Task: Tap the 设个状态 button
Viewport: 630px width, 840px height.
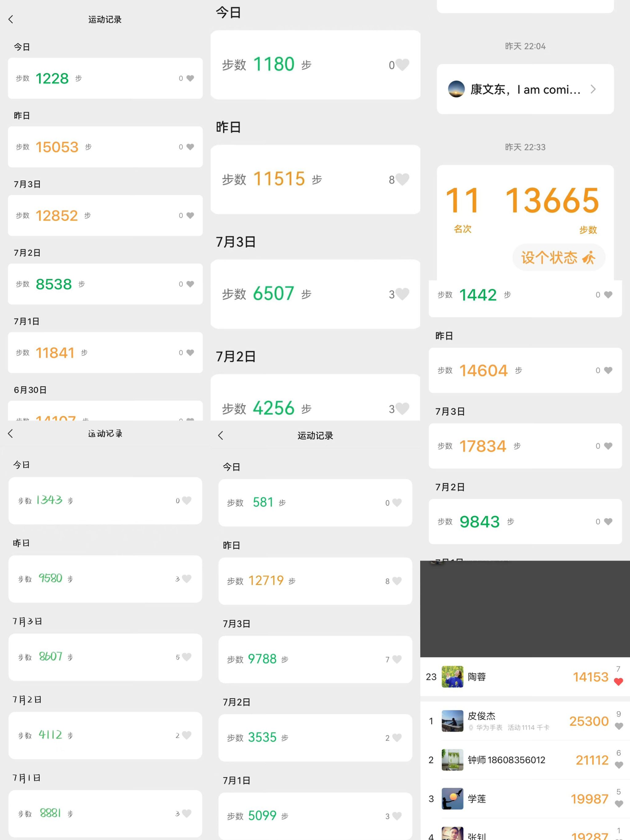Action: coord(558,258)
